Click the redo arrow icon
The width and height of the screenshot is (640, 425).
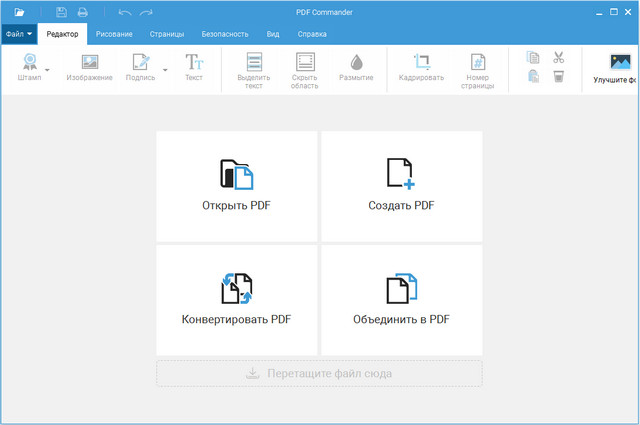coord(146,12)
